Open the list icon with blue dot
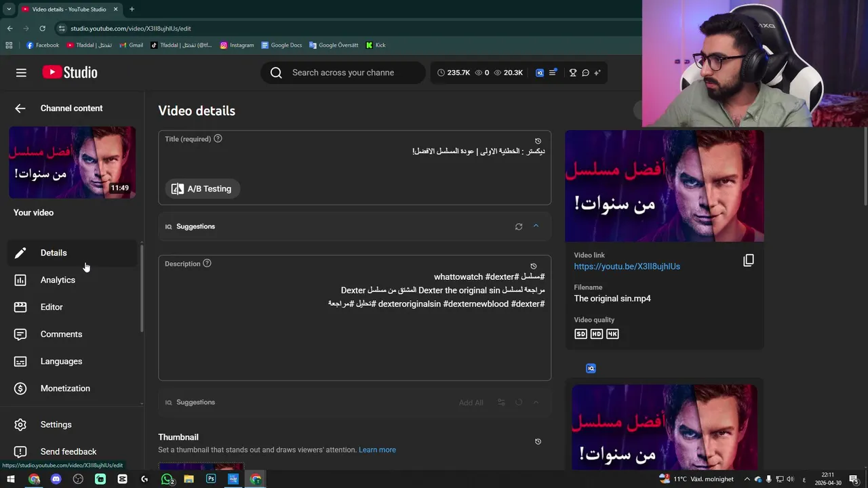The image size is (868, 488). (553, 72)
